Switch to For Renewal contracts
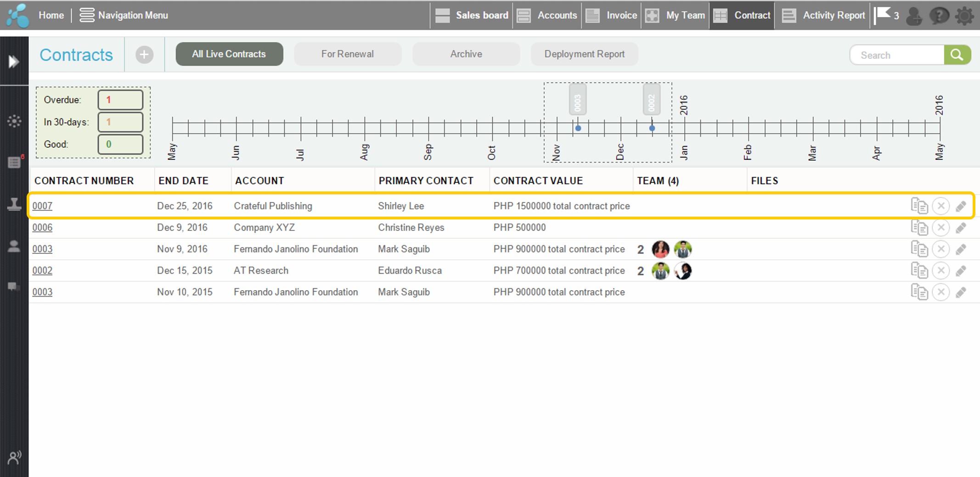Screen dimensions: 980x477 [348, 54]
